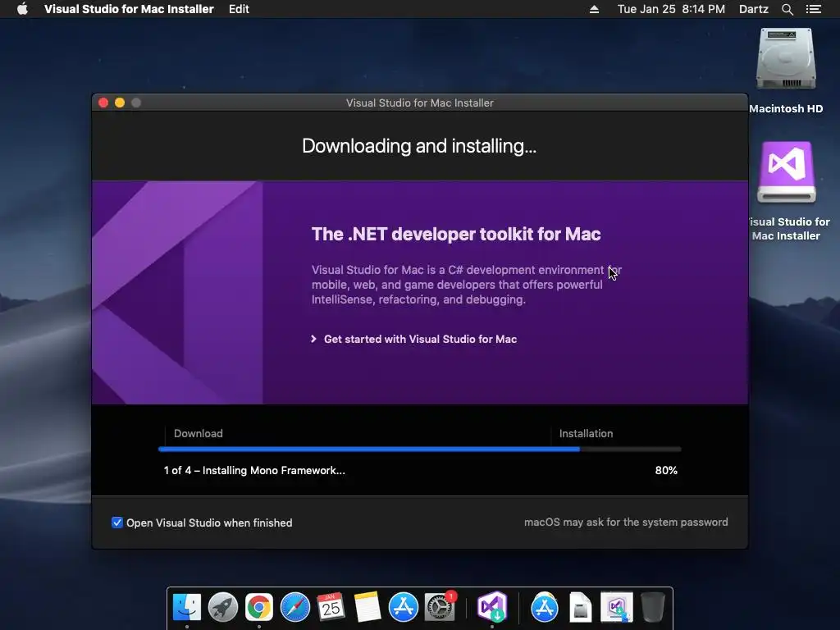Click the Download stage label
Image resolution: width=840 pixels, height=630 pixels.
(199, 433)
